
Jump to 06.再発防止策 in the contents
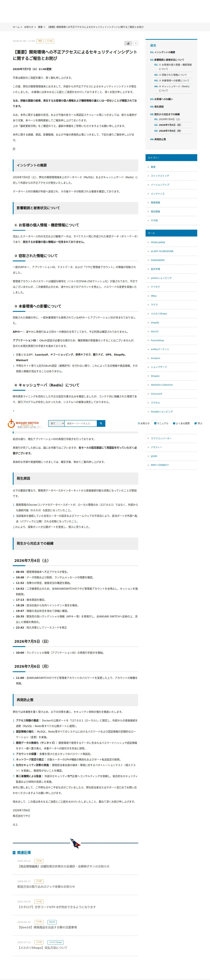[158, 139]
